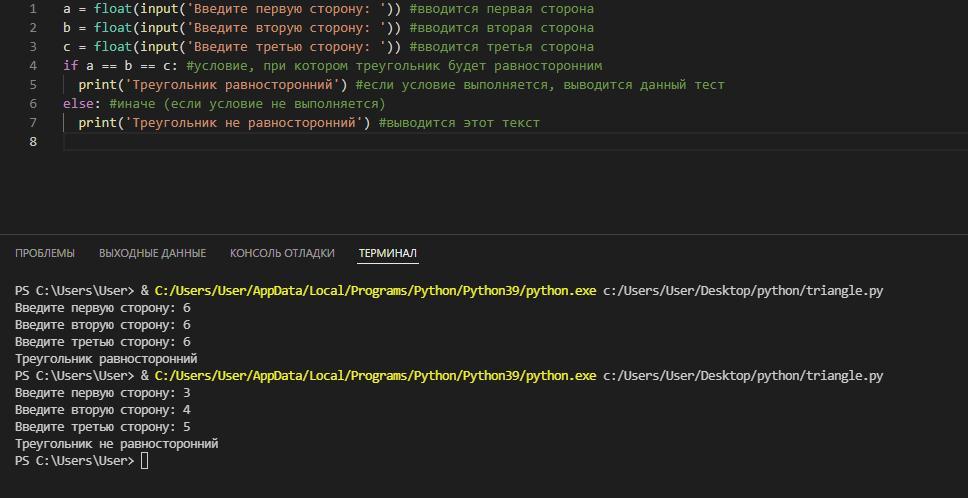This screenshot has height=498, width=968.
Task: Click line number 6 in the gutter
Action: (x=32, y=103)
